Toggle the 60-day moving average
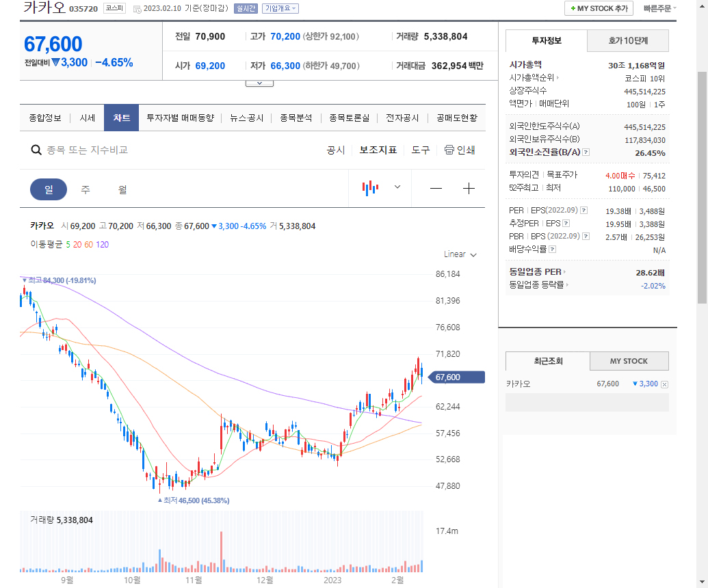The image size is (708, 588). pos(88,245)
